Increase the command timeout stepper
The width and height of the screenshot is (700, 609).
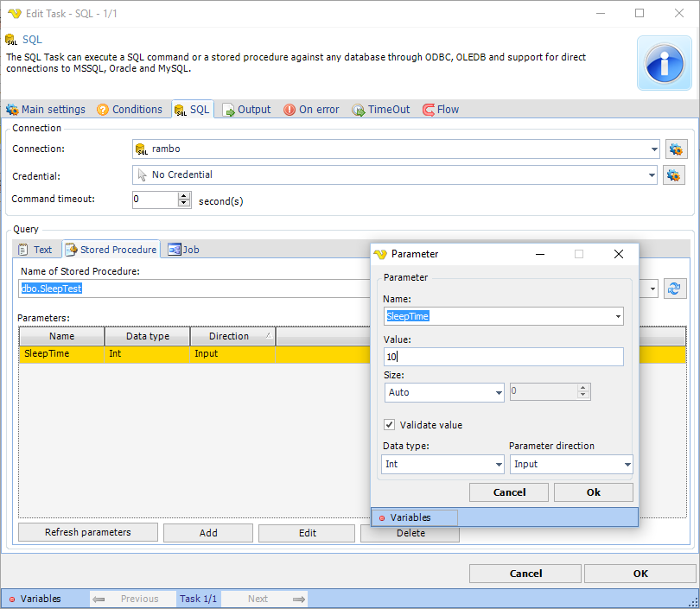coord(184,195)
